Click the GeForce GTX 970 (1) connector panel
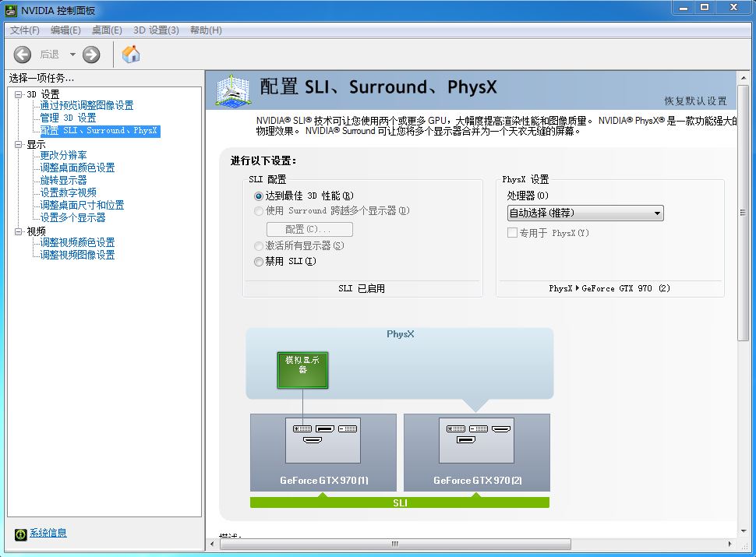Screen dimensions: 756x557 pos(323,440)
